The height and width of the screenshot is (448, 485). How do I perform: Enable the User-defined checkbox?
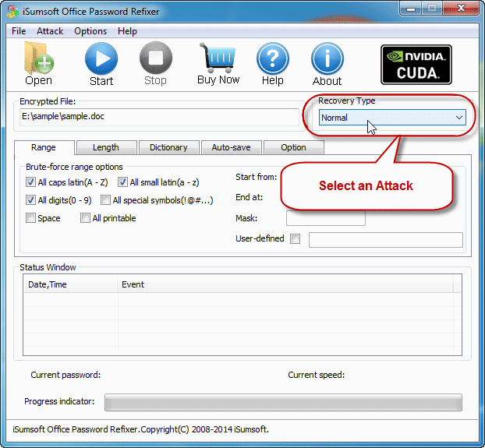click(295, 238)
